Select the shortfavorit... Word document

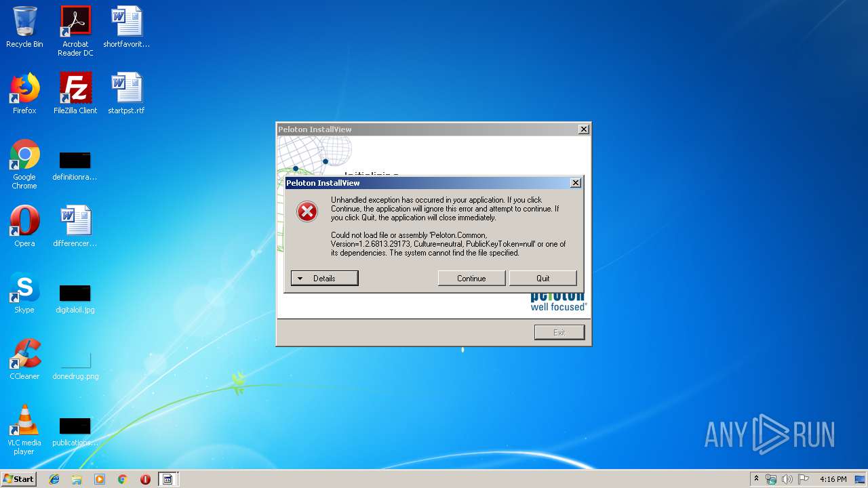coord(126,28)
